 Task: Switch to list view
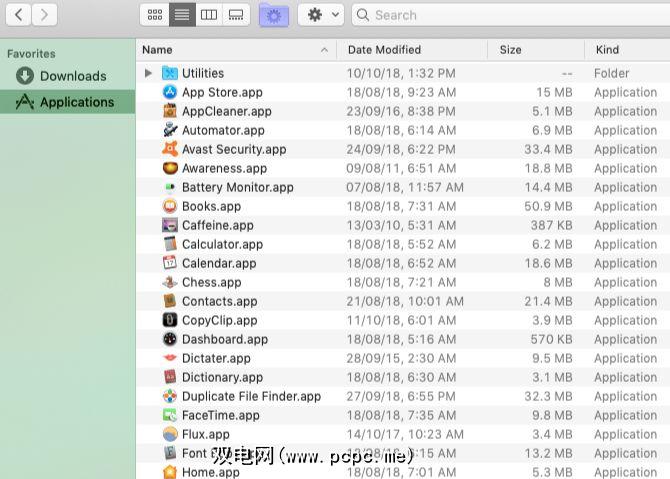point(182,15)
